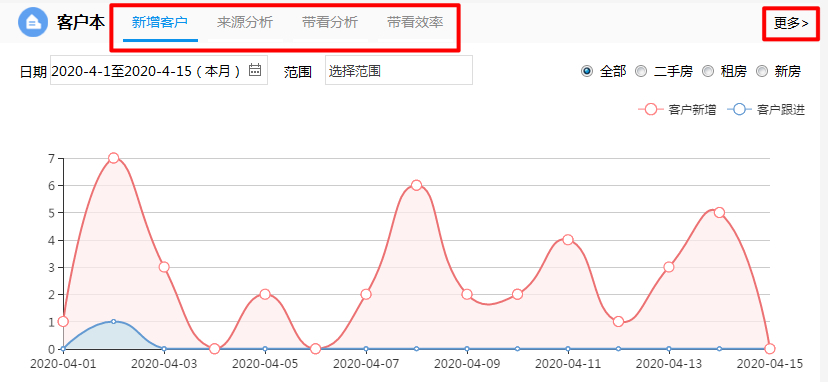Image resolution: width=828 pixels, height=382 pixels.
Task: Open the 选择范围 range dropdown
Action: pos(399,70)
